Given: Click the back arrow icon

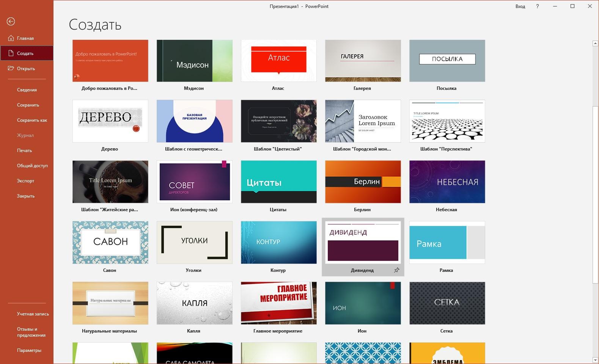Looking at the screenshot, I should point(11,22).
